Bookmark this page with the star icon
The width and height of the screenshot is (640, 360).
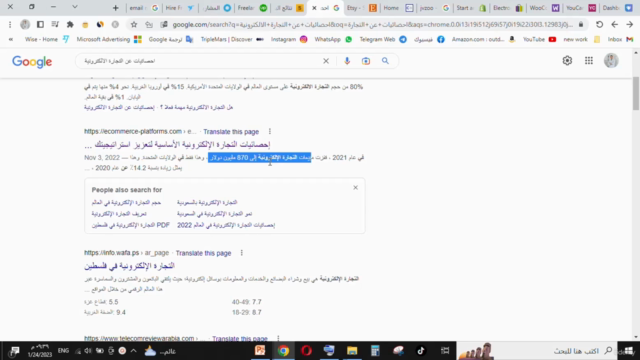click(x=134, y=24)
